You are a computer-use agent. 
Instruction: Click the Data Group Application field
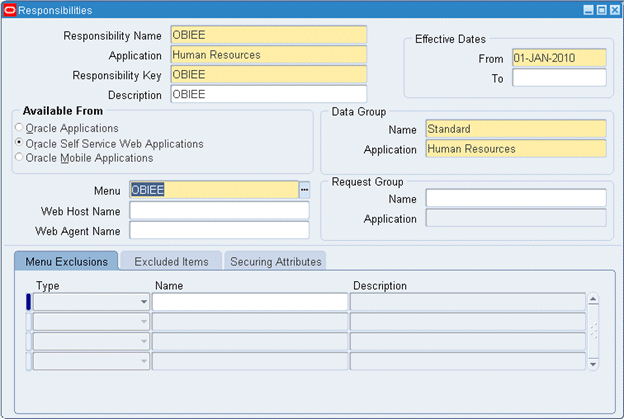[x=516, y=149]
